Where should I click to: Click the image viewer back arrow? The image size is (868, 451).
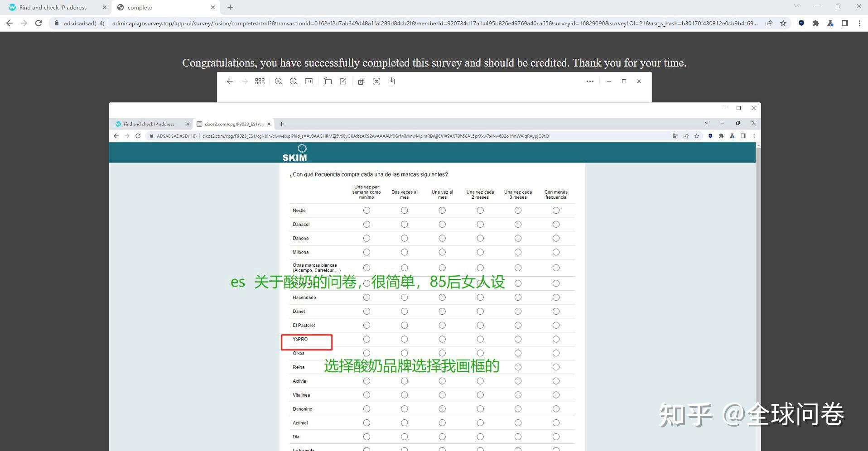(230, 82)
